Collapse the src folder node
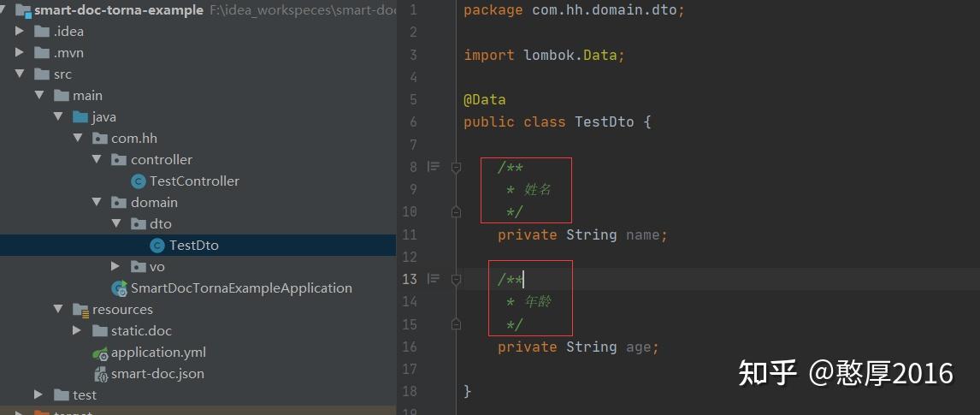This screenshot has width=980, height=415. 20,74
